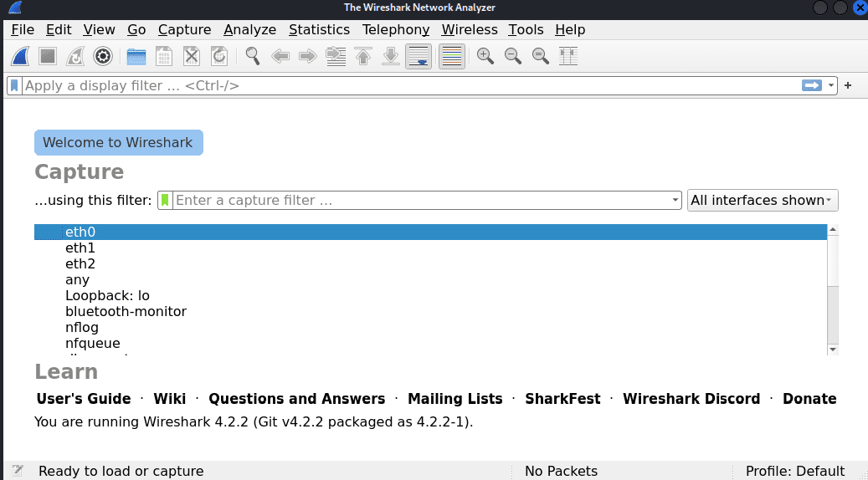The image size is (868, 480).
Task: Select the bluetooth-monitor interface
Action: (430, 311)
